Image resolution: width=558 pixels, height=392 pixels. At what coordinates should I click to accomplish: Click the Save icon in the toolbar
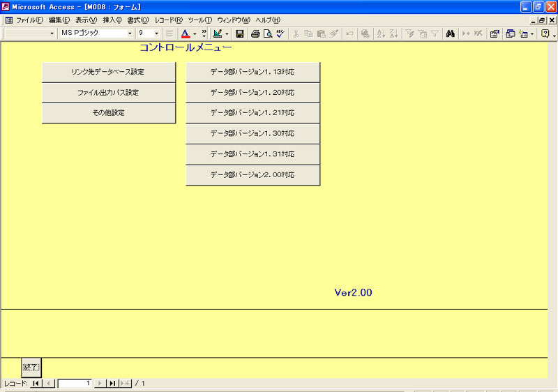239,33
